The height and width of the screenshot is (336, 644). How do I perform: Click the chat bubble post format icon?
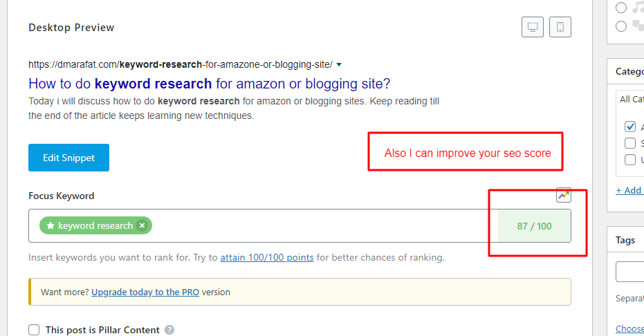(x=638, y=26)
